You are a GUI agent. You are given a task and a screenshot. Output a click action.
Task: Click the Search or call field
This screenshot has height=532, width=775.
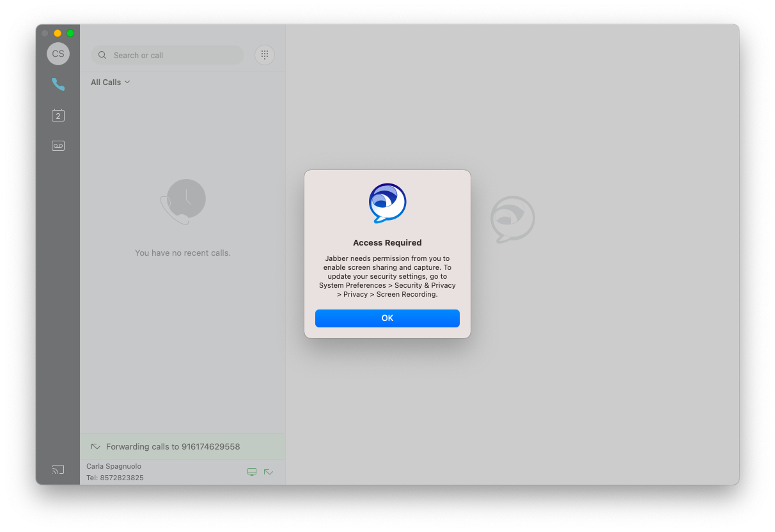point(173,56)
